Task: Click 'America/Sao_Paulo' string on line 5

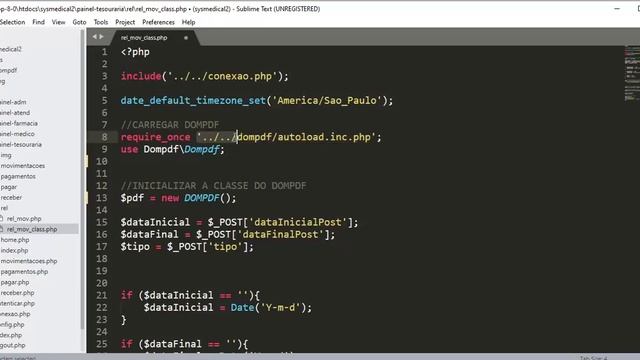Action: click(327, 100)
